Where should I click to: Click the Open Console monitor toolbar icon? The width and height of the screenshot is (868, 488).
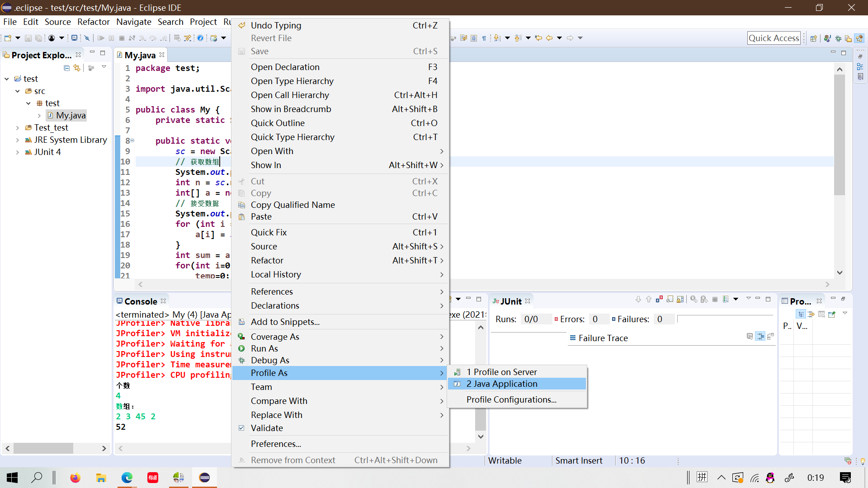coord(74,38)
